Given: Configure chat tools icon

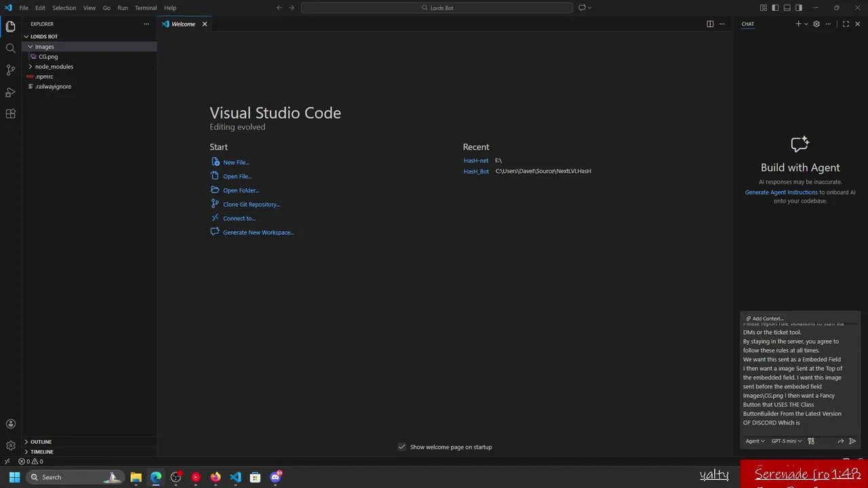Looking at the screenshot, I should tap(811, 441).
